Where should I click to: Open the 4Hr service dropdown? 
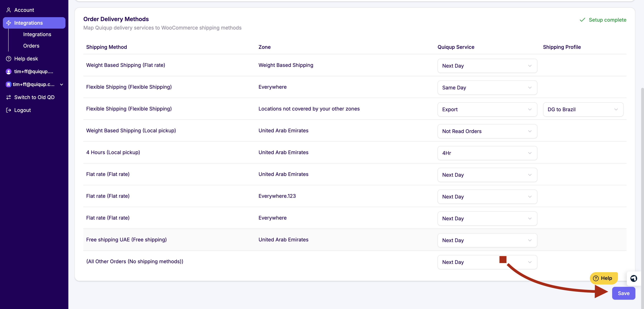coord(487,153)
